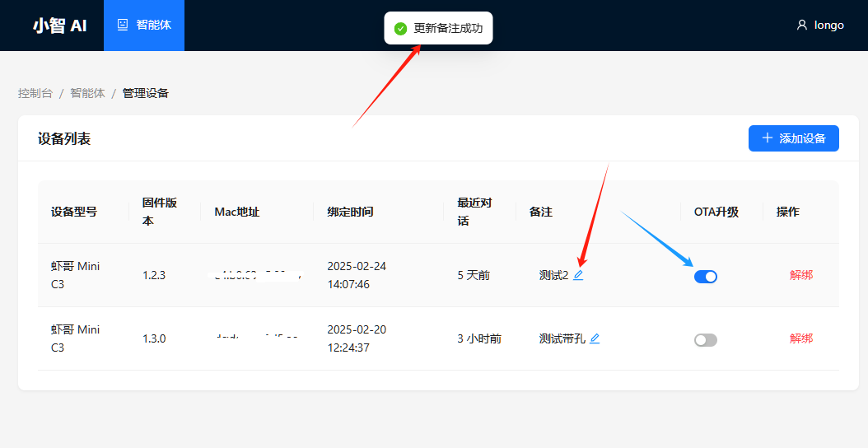Click the user avatar icon beside longo
Image resolution: width=868 pixels, height=448 pixels.
(802, 26)
